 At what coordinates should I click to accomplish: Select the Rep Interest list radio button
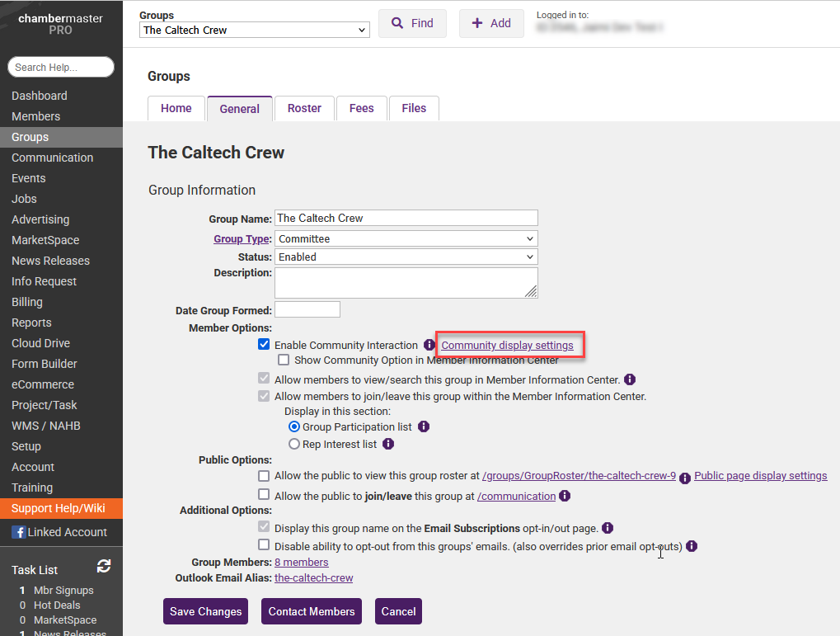point(294,444)
